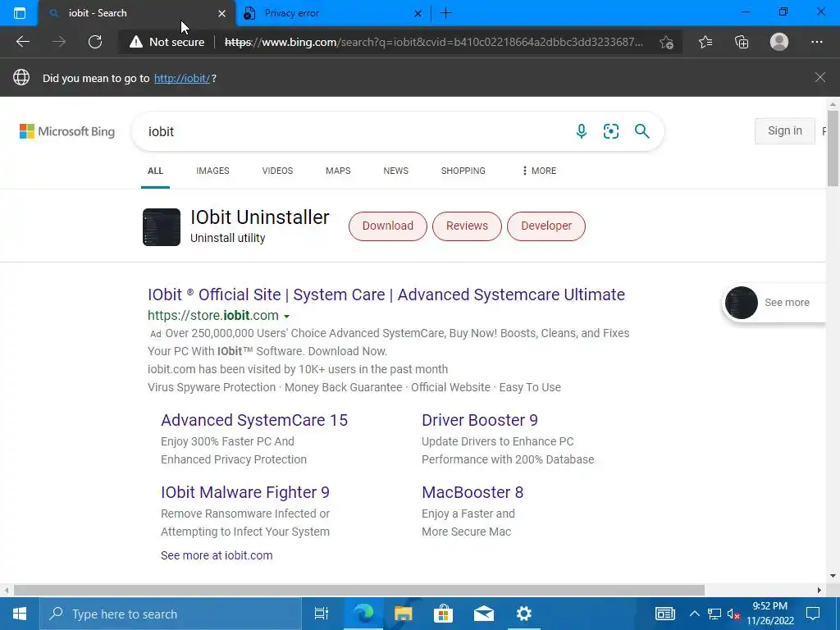Expand the MORE search categories menu
The height and width of the screenshot is (630, 840).
(x=539, y=171)
